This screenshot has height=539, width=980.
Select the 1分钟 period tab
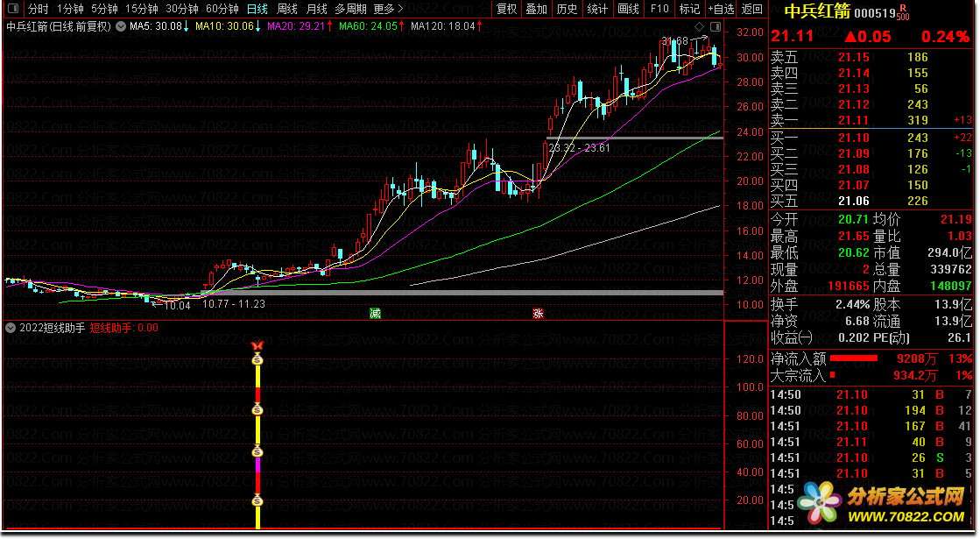70,9
